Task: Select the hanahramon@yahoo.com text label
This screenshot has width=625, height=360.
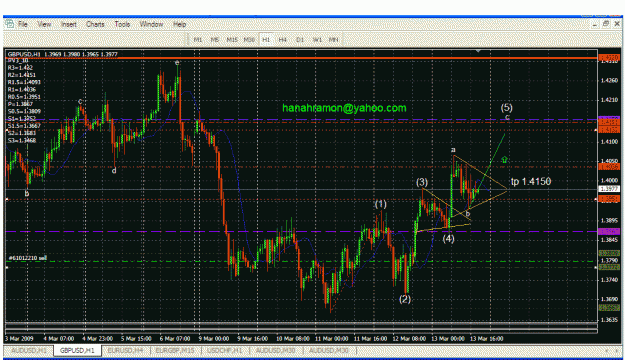Action: (x=344, y=108)
